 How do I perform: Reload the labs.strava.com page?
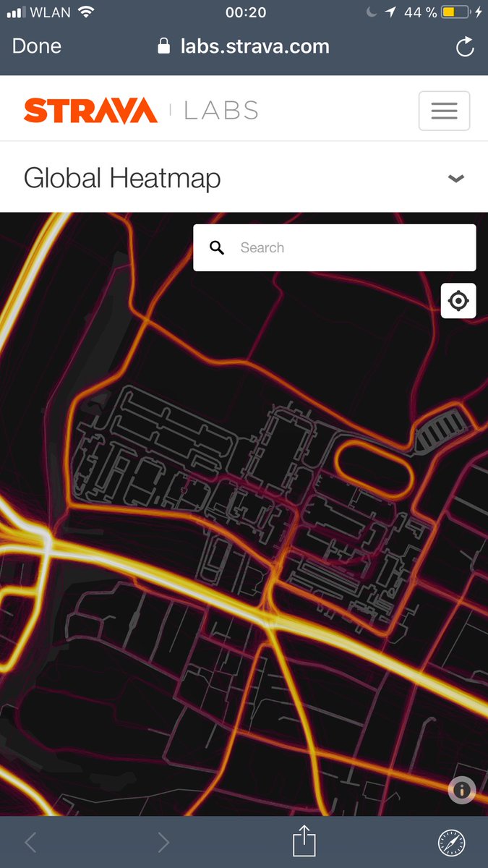(x=465, y=47)
